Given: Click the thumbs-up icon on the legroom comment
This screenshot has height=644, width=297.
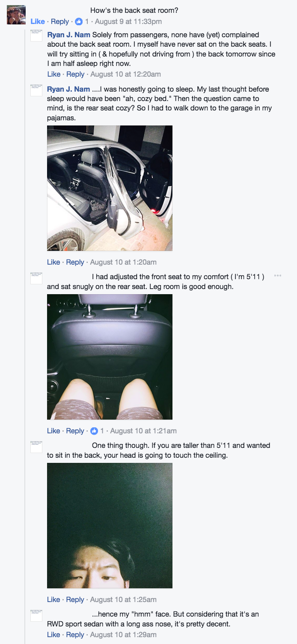Looking at the screenshot, I should (x=94, y=431).
